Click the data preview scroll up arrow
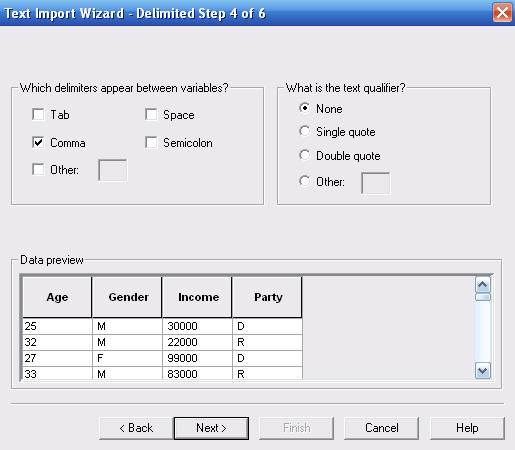This screenshot has width=515, height=450. (483, 285)
